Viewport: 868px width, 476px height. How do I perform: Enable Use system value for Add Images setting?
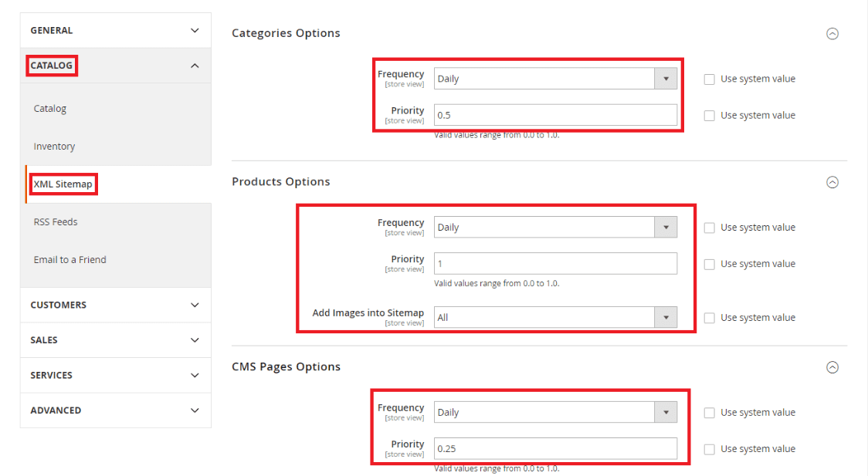pyautogui.click(x=709, y=317)
